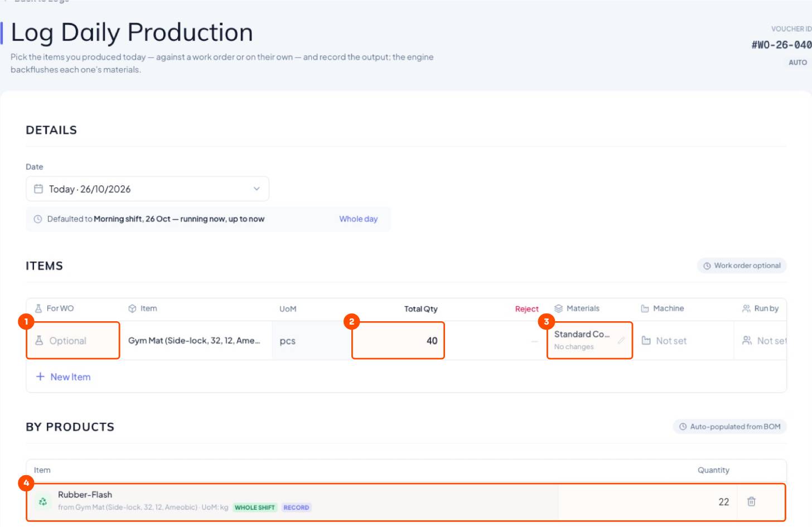Toggle the WHOLE SHIFT tag on Rubber-Flash
This screenshot has width=812, height=527.
coord(255,507)
